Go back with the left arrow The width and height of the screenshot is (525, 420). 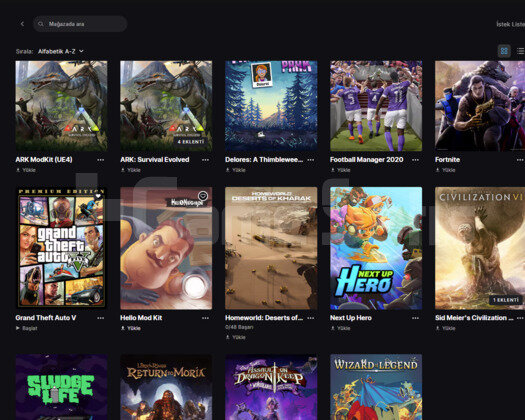(22, 24)
